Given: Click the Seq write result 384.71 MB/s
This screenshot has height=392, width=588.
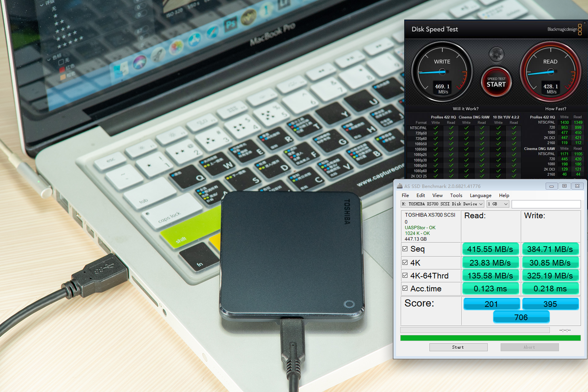Looking at the screenshot, I should 550,249.
